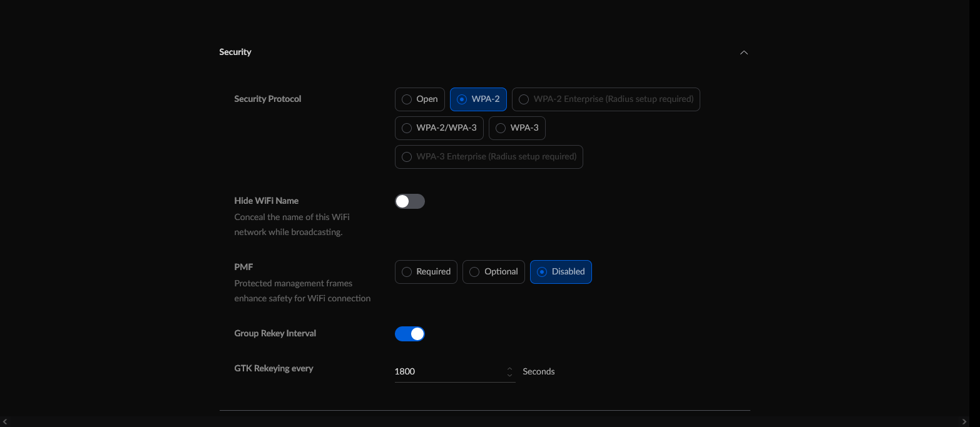Viewport: 980px width, 427px height.
Task: Choose WPA-2 security protocol option
Action: pos(478,99)
